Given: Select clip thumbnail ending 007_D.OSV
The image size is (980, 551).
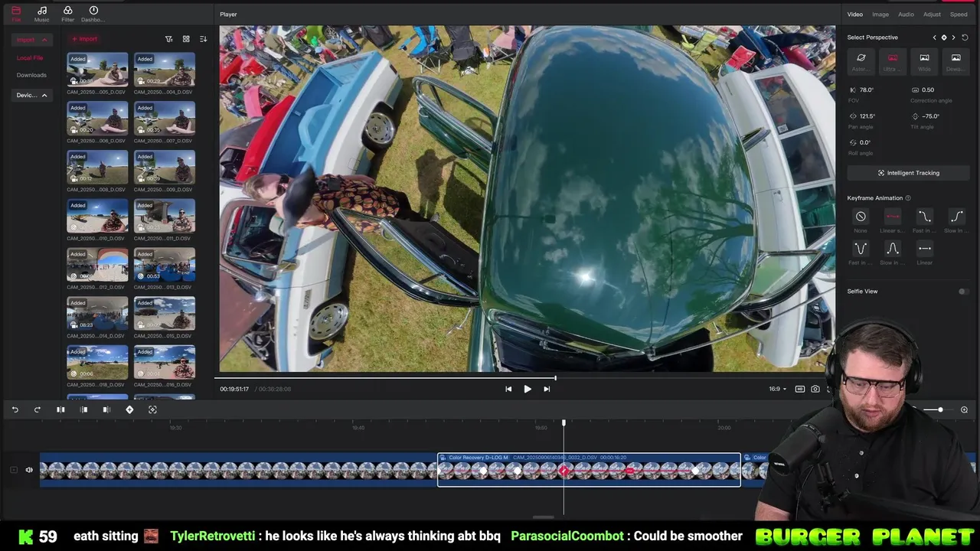Looking at the screenshot, I should [165, 119].
